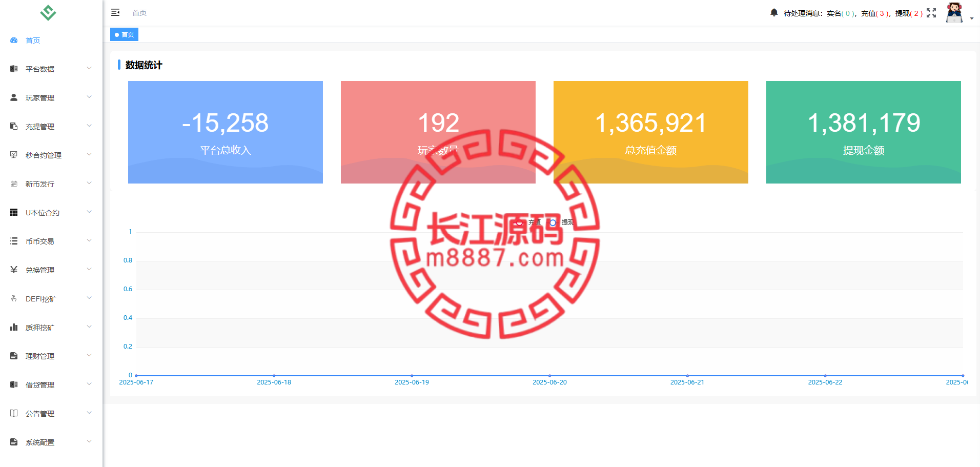The image size is (980, 467).
Task: Toggle fullscreen mode icon
Action: coord(931,13)
